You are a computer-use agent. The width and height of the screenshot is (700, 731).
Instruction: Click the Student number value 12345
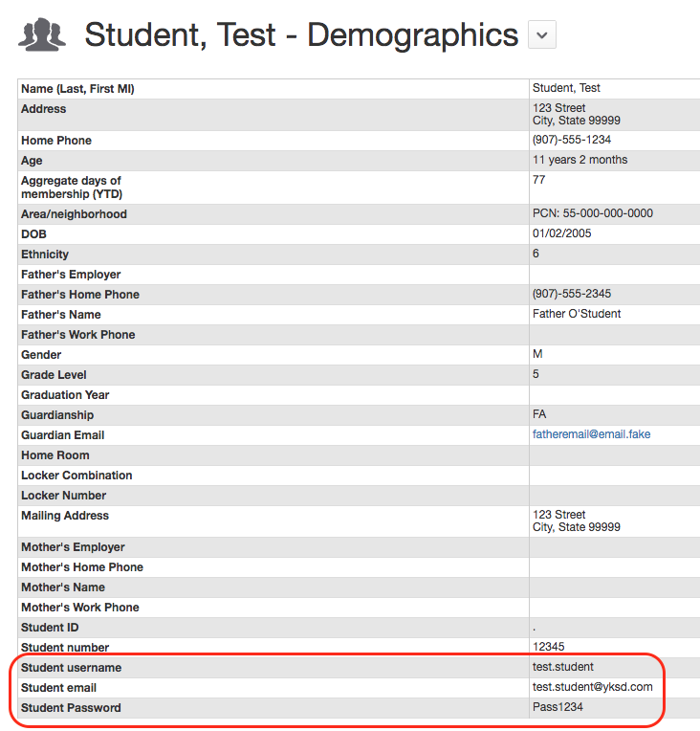coord(549,647)
